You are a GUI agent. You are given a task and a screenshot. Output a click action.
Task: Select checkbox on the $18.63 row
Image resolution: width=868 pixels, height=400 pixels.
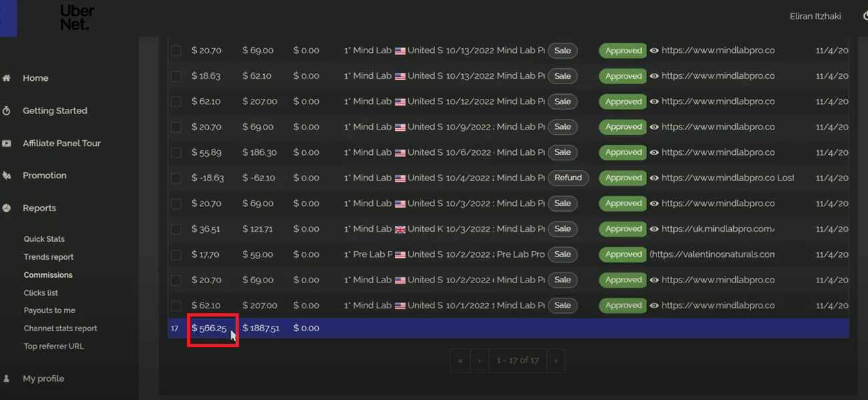[x=176, y=76]
